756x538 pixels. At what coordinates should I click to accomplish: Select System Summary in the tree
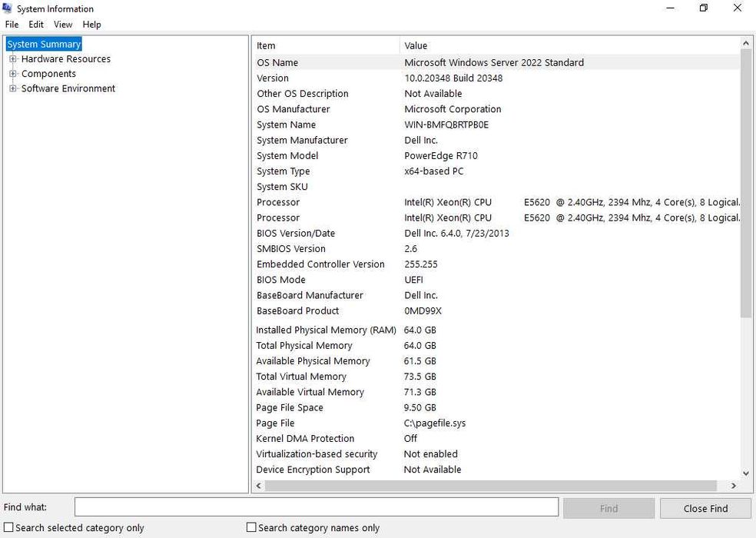coord(44,44)
